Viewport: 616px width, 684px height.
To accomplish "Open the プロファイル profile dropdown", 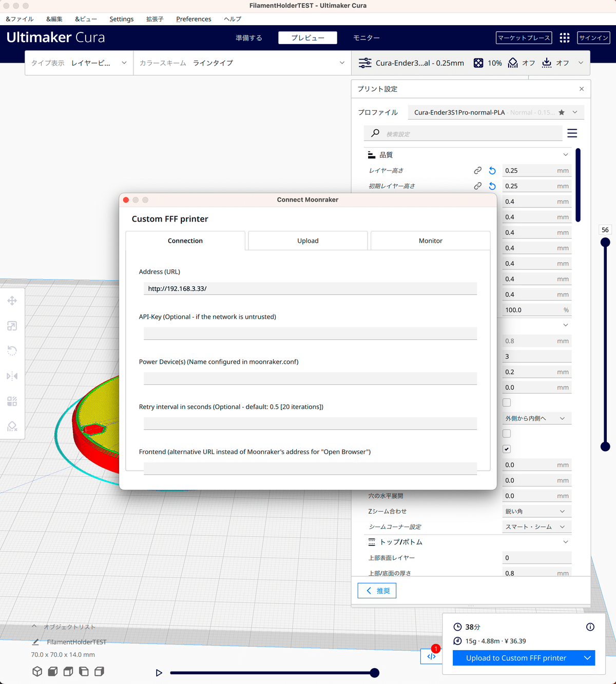I will click(496, 112).
